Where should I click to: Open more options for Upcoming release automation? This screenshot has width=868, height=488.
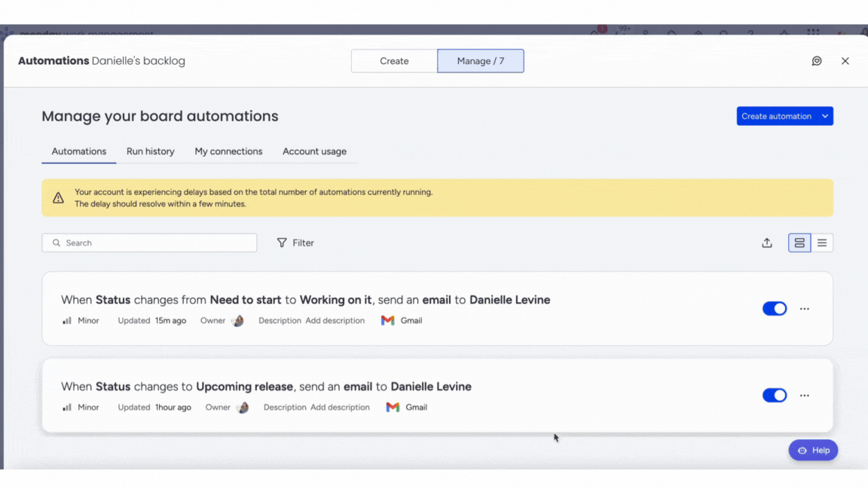[805, 395]
